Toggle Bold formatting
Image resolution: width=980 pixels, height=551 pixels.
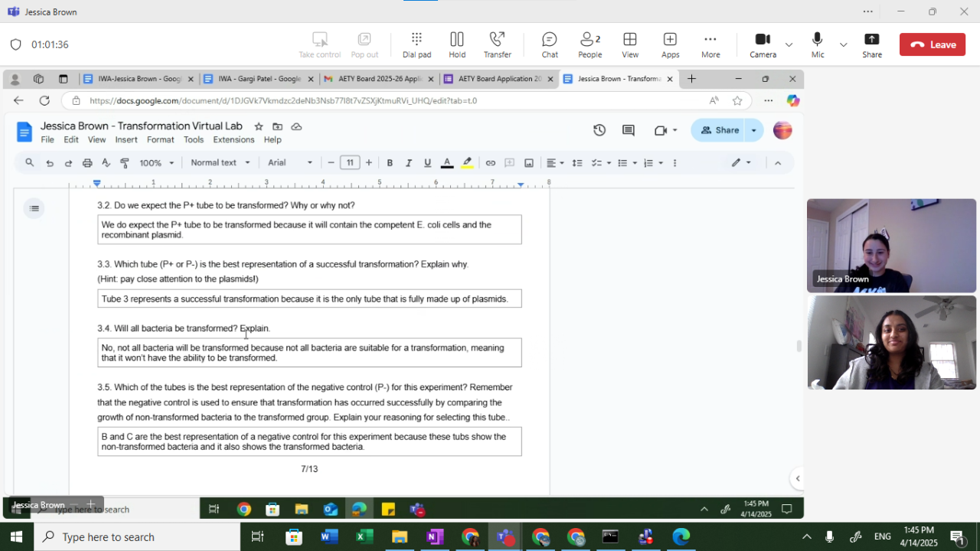(390, 163)
